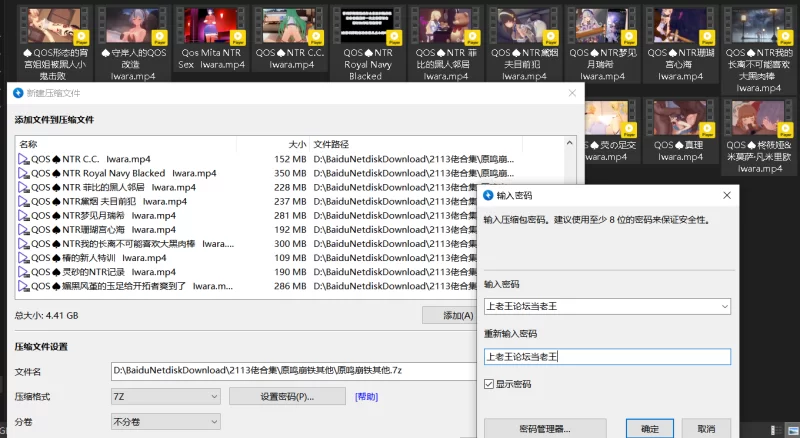Viewport: 800px width, 438px height.
Task: Open the 压缩格式 7Z format dropdown
Action: 212,397
